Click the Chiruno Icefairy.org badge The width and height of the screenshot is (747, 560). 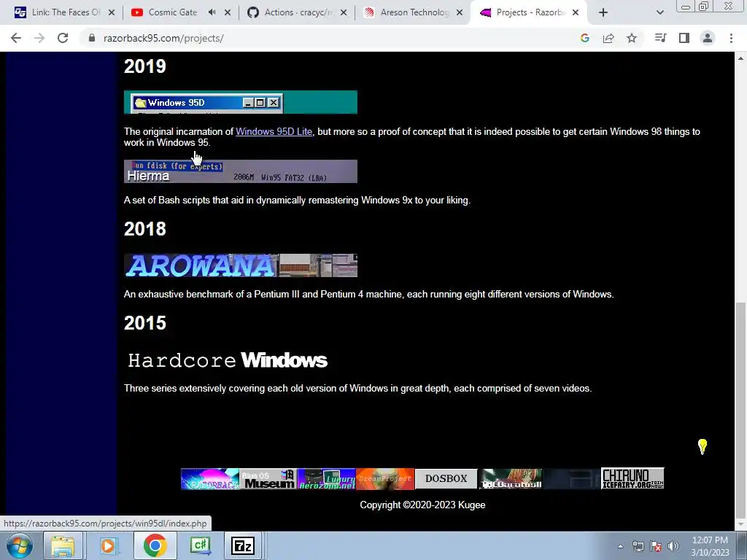(x=632, y=478)
